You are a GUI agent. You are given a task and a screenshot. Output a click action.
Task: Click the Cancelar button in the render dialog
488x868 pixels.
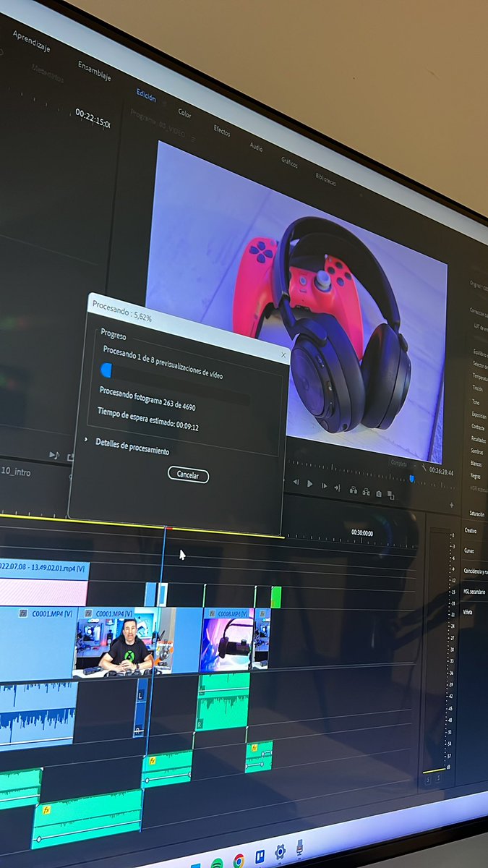tap(188, 475)
